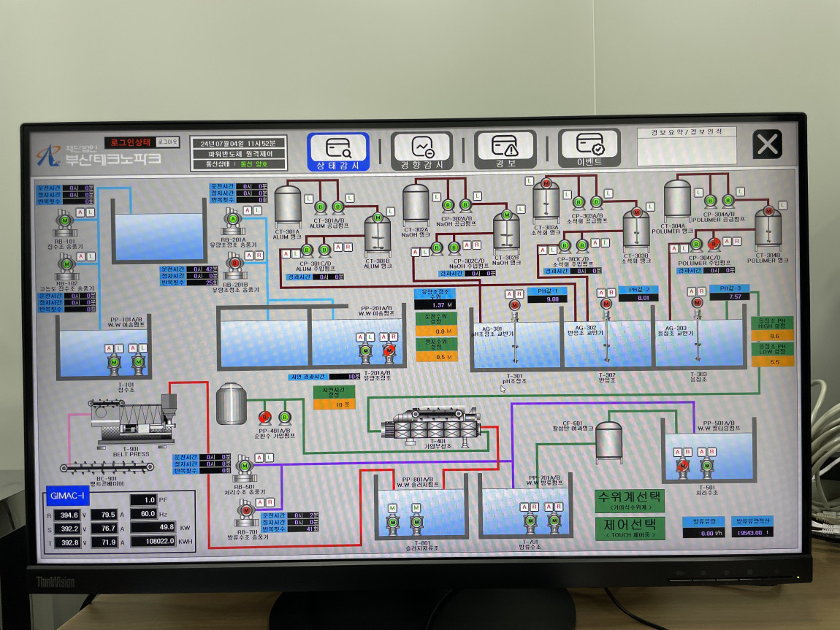
Task: Click the 방류유량적산 value 19543.00
Action: [753, 533]
